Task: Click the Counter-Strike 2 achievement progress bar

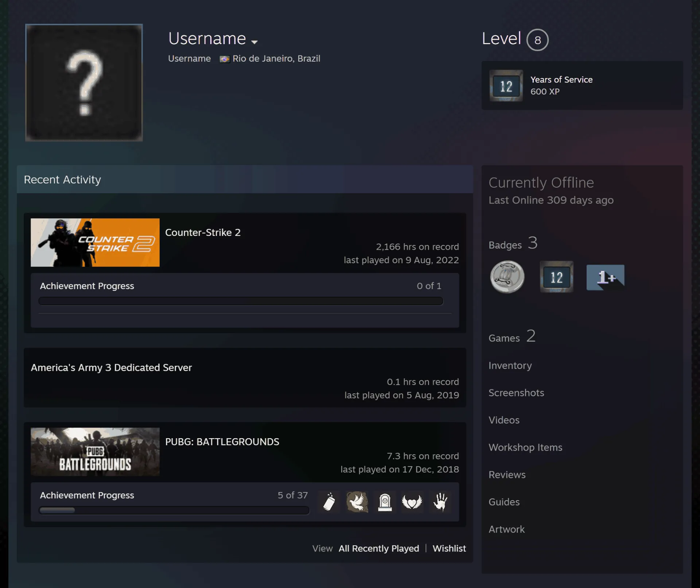Action: (x=241, y=301)
